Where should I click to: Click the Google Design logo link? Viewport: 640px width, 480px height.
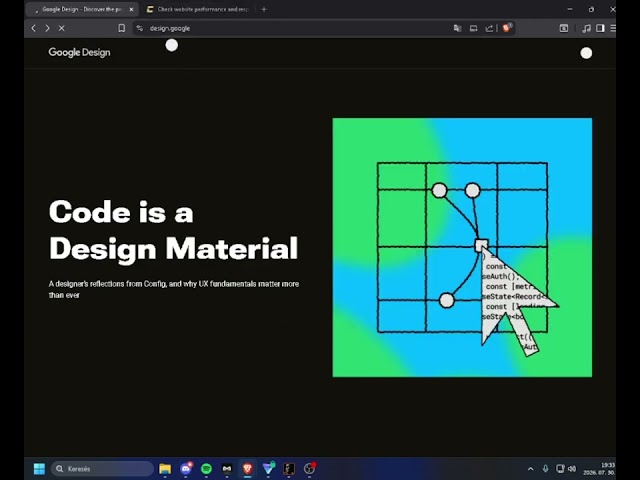pos(79,52)
